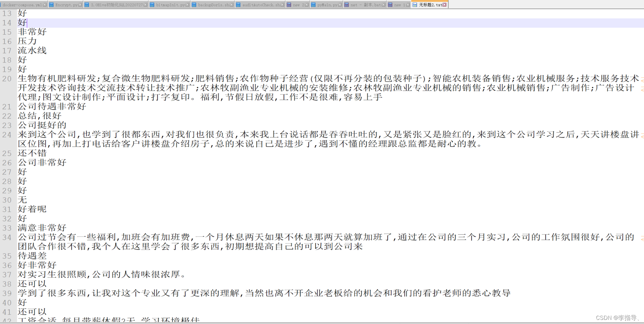Click line 39 text starting 学到了很多东西

click(x=264, y=293)
